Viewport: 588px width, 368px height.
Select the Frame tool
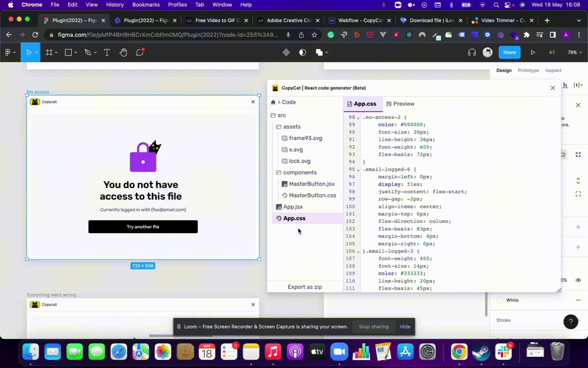[49, 53]
